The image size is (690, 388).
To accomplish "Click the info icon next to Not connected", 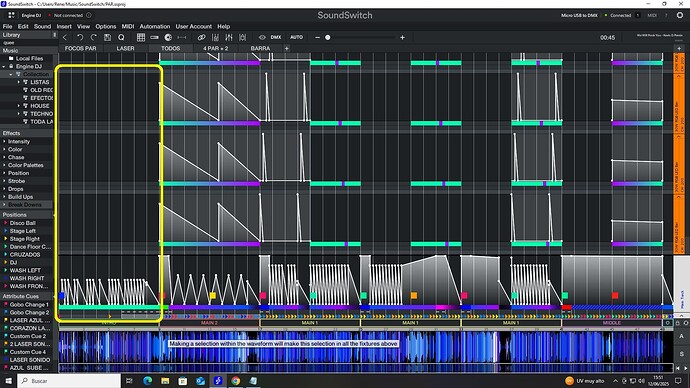I will (x=88, y=15).
